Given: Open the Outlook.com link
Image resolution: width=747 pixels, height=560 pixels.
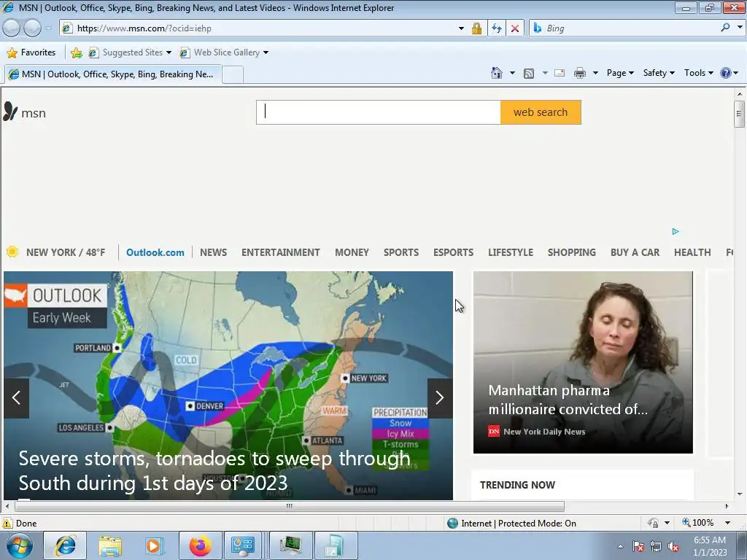Looking at the screenshot, I should [155, 252].
